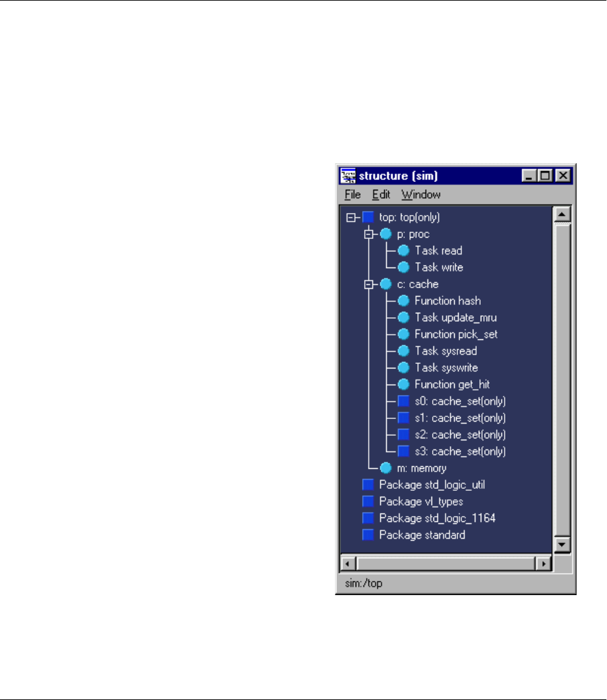
Task: Select the Task sysread entry
Action: point(446,352)
